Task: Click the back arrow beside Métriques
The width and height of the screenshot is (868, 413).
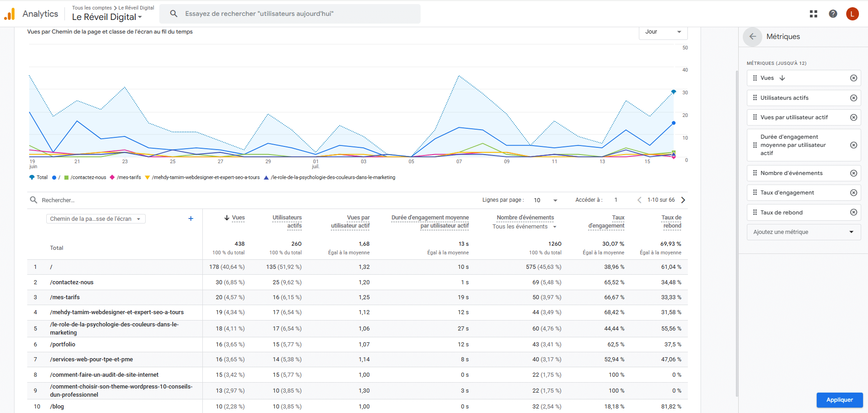Action: (x=753, y=37)
